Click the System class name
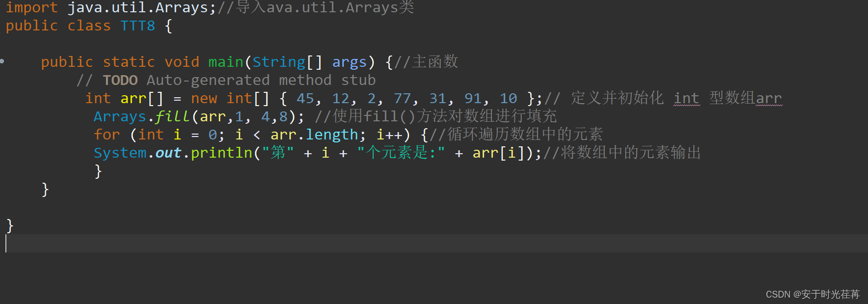Viewport: 868px width, 304px height. tap(120, 153)
